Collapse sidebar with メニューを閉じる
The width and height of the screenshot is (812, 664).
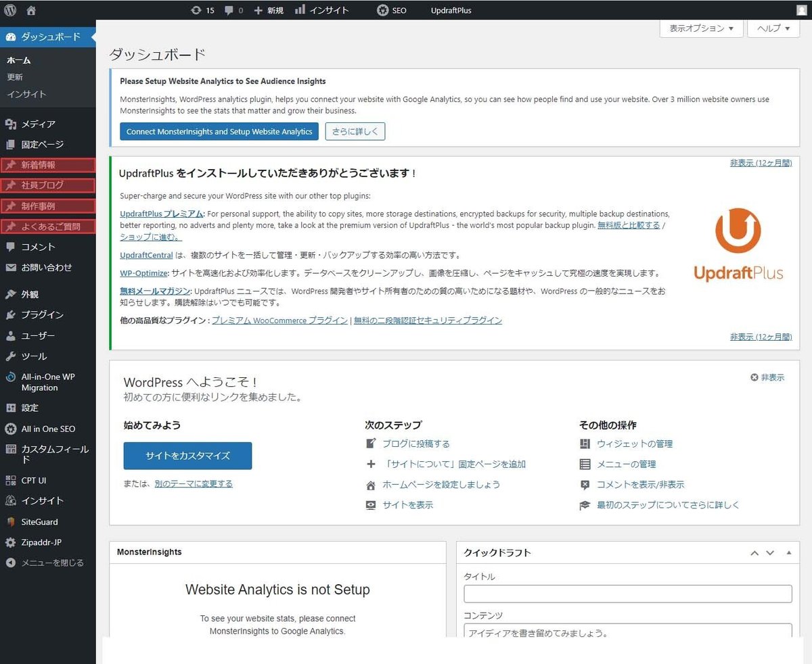[45, 563]
